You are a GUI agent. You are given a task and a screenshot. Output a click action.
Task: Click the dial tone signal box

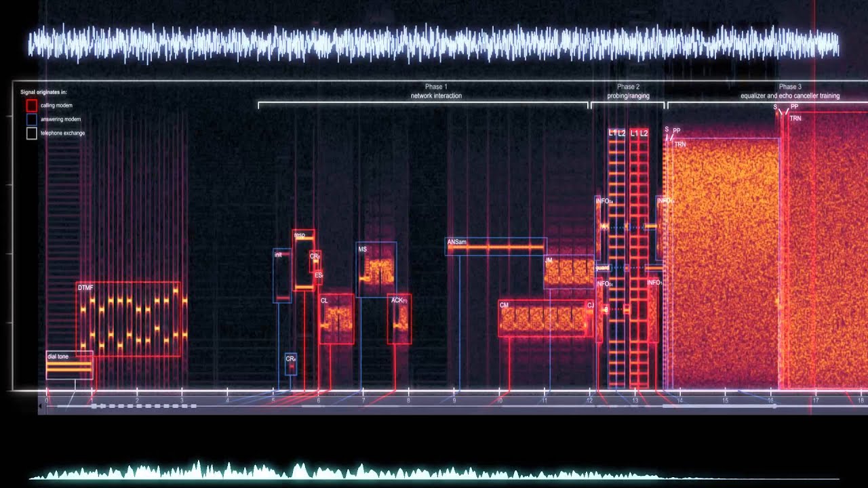click(x=69, y=365)
